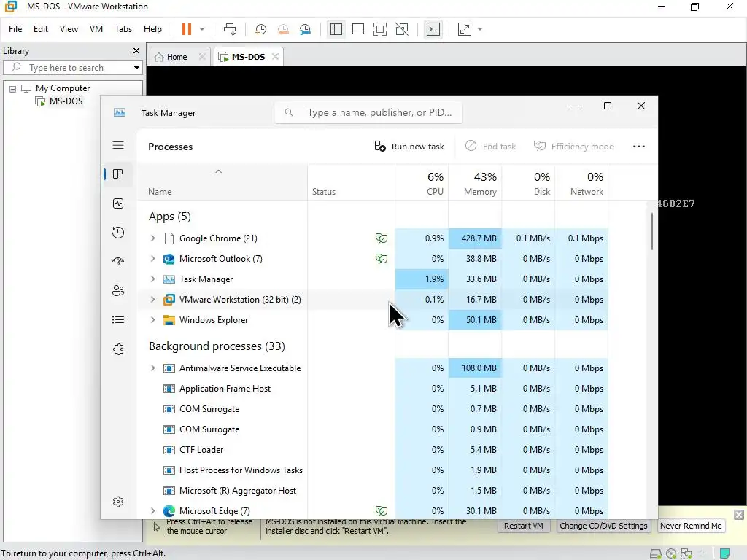Open the stretch guest dropdown arrow

coord(480,29)
